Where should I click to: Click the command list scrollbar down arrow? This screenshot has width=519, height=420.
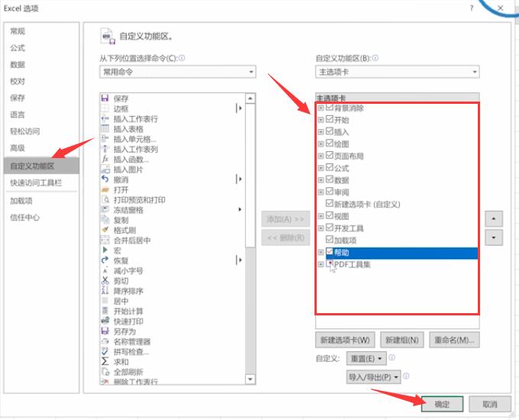click(250, 379)
